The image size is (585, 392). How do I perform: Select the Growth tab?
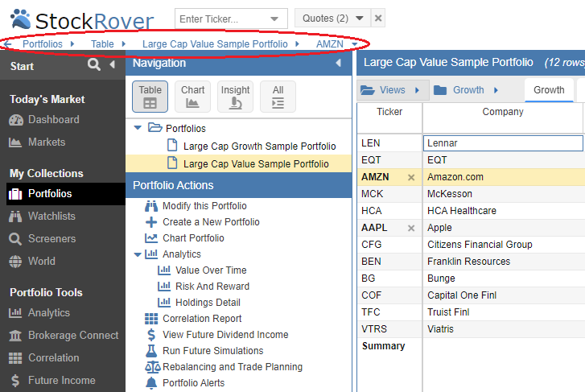549,90
